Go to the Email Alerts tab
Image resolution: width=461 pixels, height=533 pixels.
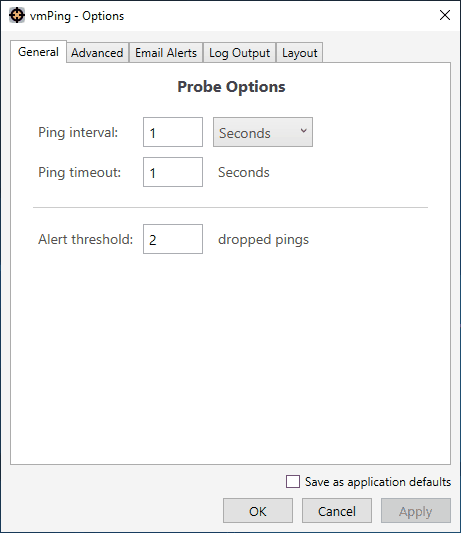pos(166,53)
